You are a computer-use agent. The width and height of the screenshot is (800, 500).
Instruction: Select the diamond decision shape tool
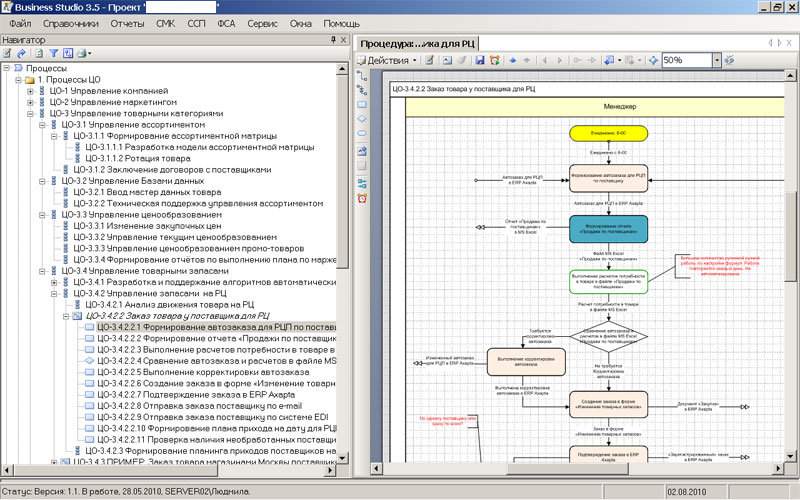[x=362, y=118]
